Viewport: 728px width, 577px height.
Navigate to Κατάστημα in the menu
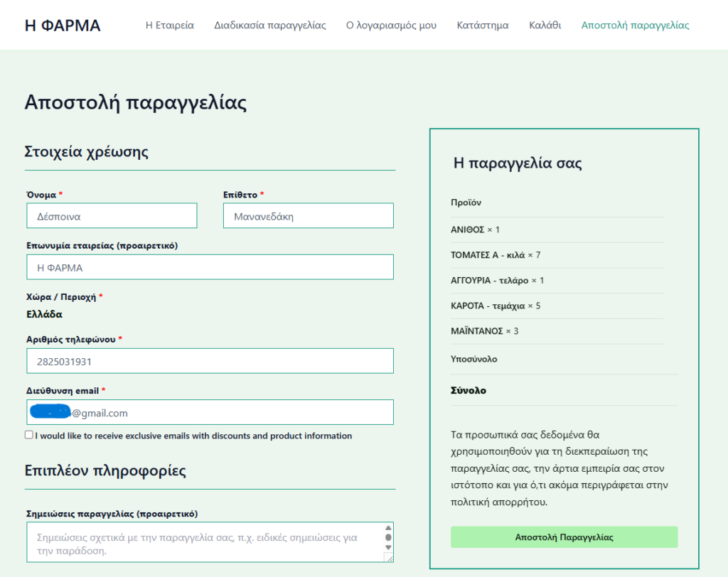[483, 26]
